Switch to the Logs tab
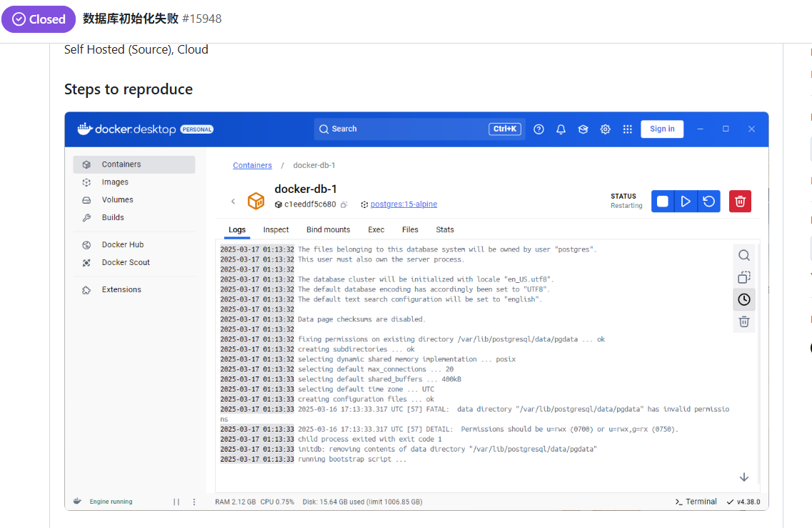Image resolution: width=812 pixels, height=528 pixels. point(237,229)
